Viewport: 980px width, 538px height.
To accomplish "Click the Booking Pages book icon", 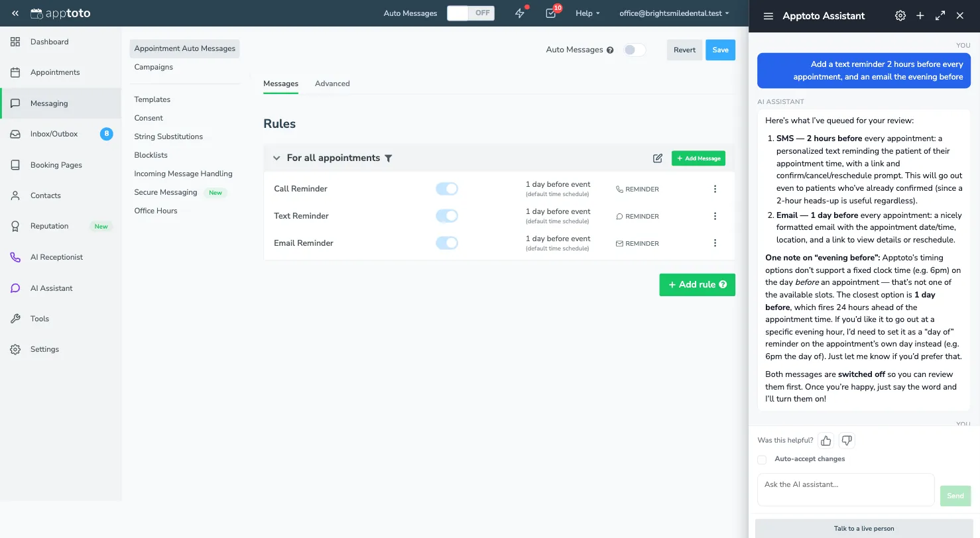I will tap(16, 165).
